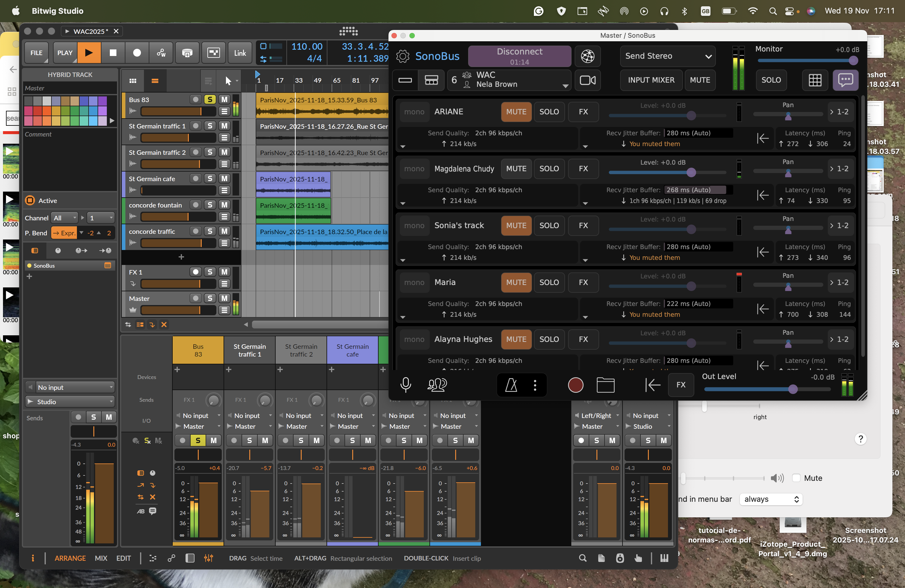Adjust the SonoBus Out Level slider

pyautogui.click(x=792, y=389)
